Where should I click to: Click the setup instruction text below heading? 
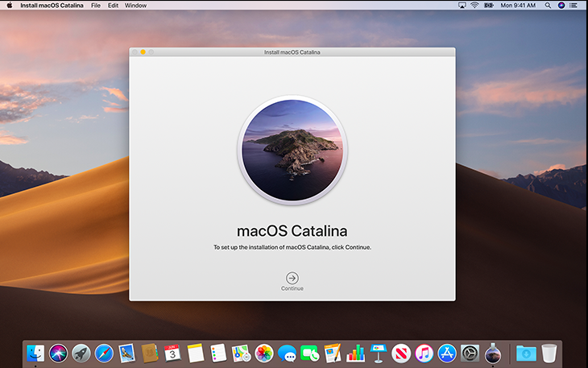tap(292, 247)
